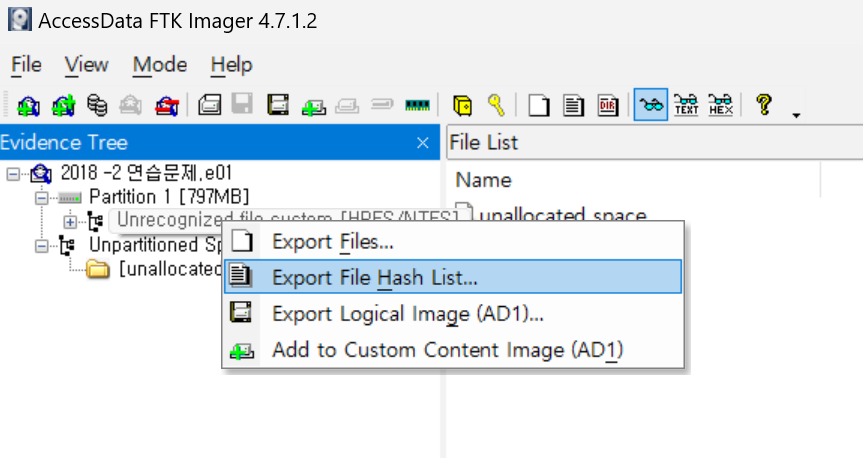Choose Export Files... from context menu
The width and height of the screenshot is (863, 458).
[453, 242]
